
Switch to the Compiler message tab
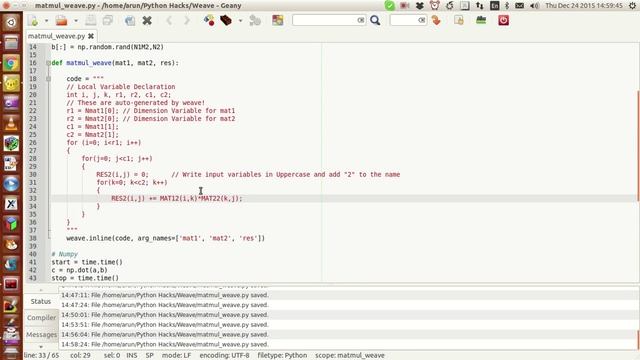coord(41,318)
